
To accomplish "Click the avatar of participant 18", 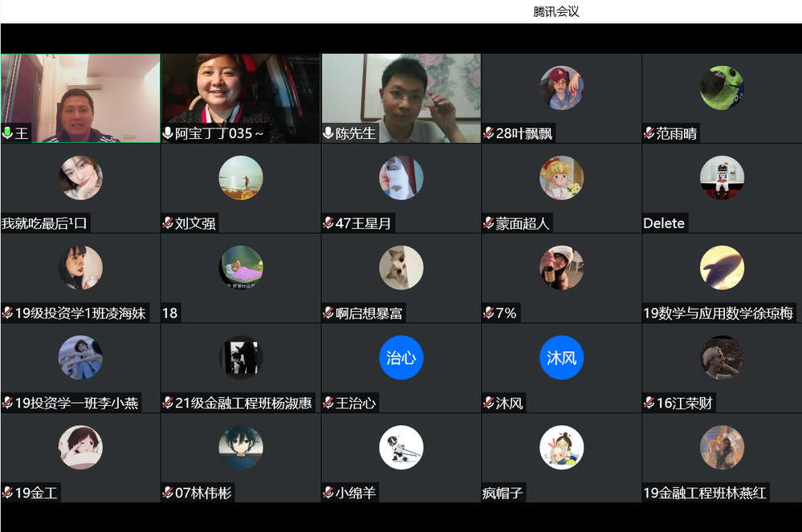I will pos(240,268).
